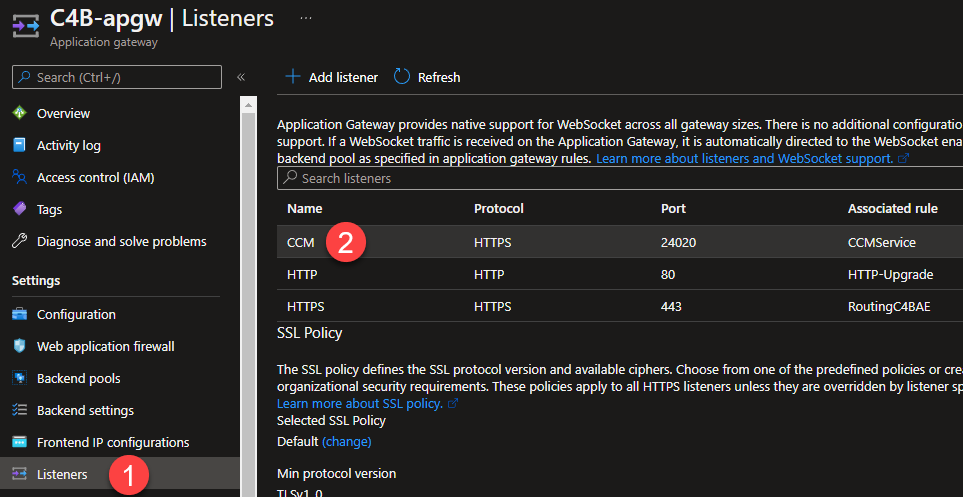Click the Refresh button label
The height and width of the screenshot is (497, 963).
(x=439, y=77)
